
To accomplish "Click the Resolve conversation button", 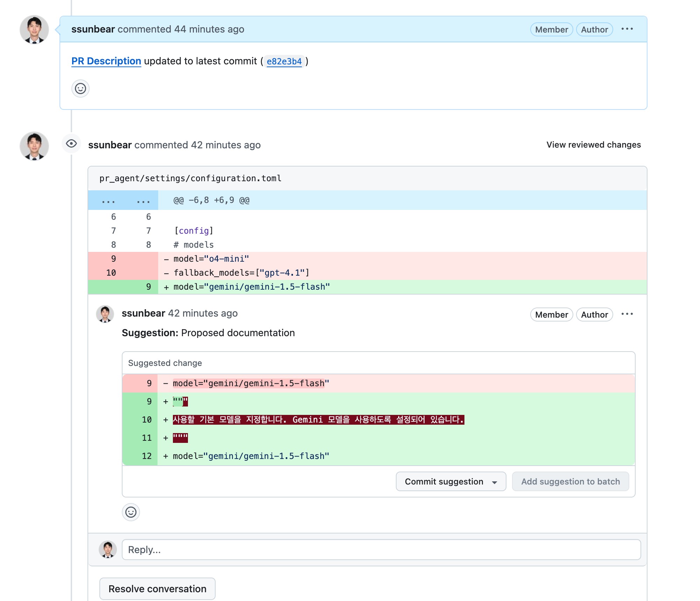I will point(157,589).
